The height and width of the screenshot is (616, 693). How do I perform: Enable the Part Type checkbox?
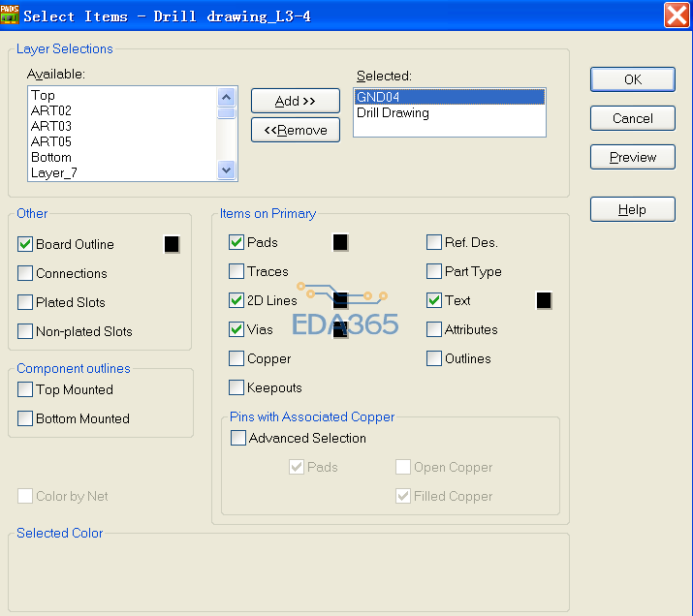click(434, 271)
